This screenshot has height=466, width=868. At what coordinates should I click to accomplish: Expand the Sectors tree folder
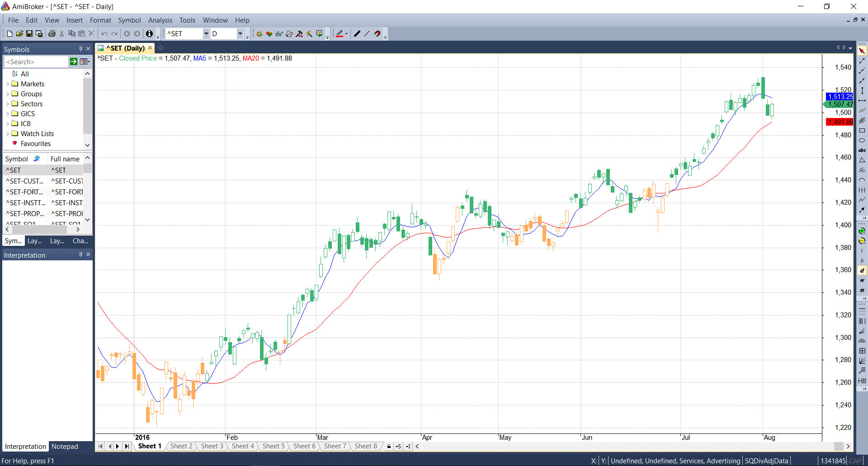click(8, 104)
